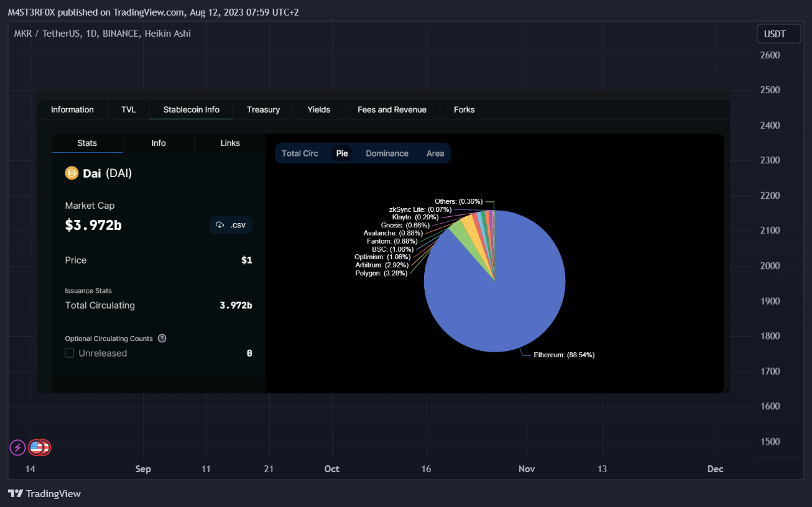Click the Arbitrum: (2.92%) label
The height and width of the screenshot is (507, 812).
pyautogui.click(x=382, y=265)
